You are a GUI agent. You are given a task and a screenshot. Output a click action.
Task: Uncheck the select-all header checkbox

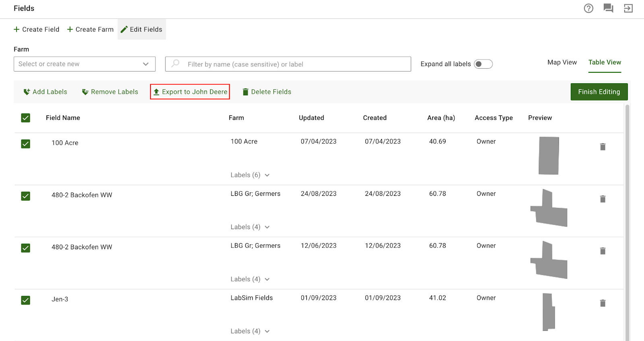(x=26, y=118)
